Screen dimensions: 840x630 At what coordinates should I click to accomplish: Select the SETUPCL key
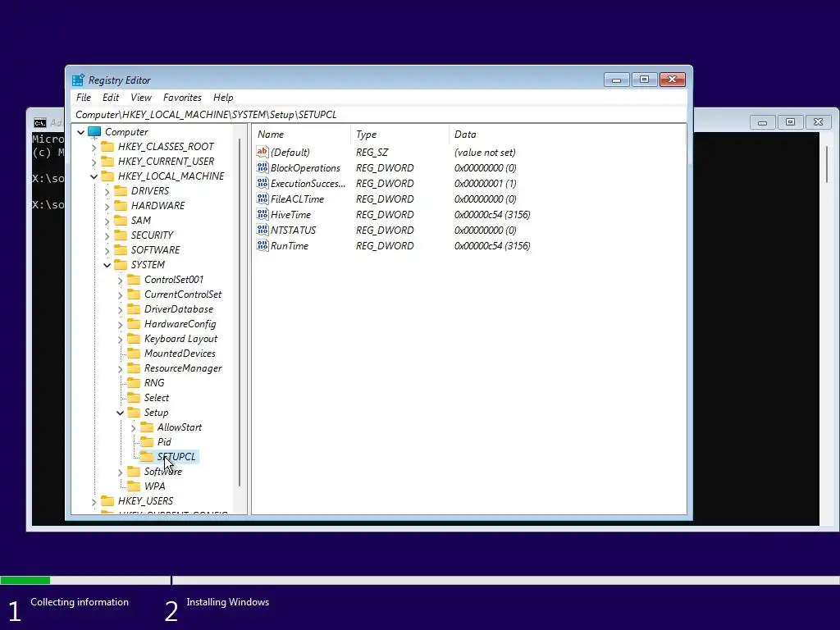pyautogui.click(x=176, y=457)
